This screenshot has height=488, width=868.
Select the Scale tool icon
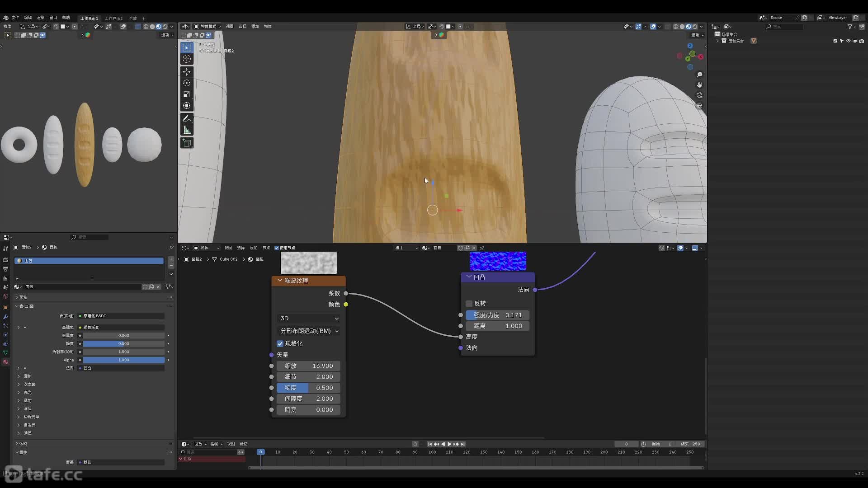click(x=187, y=94)
